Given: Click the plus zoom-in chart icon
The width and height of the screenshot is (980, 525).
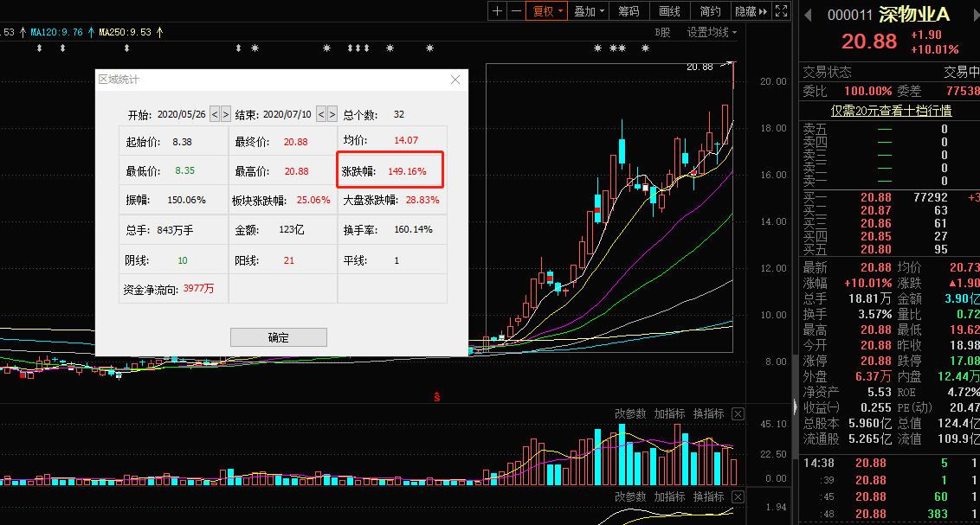Looking at the screenshot, I should coord(497,11).
